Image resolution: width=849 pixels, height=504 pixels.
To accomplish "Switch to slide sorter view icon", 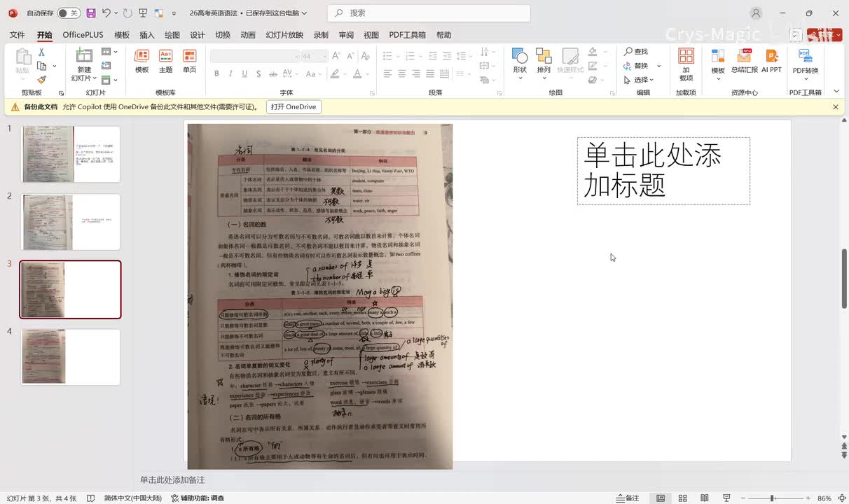I will tap(683, 498).
